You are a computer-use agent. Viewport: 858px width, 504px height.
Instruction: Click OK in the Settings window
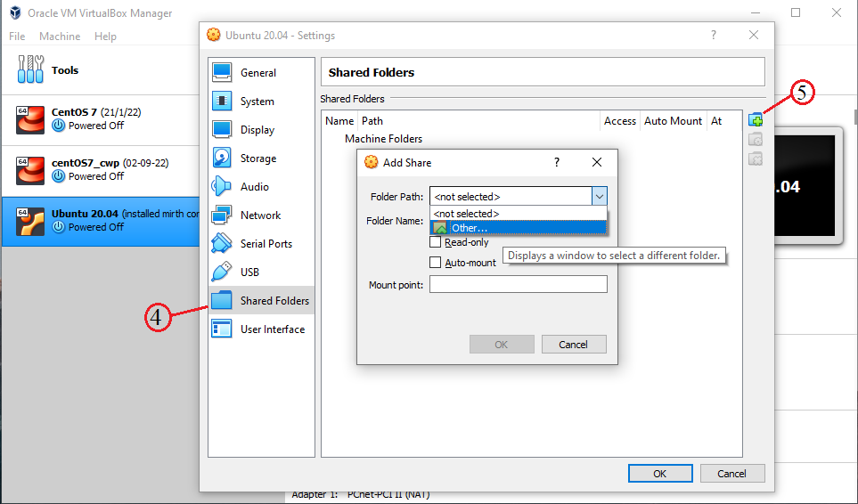pos(660,474)
